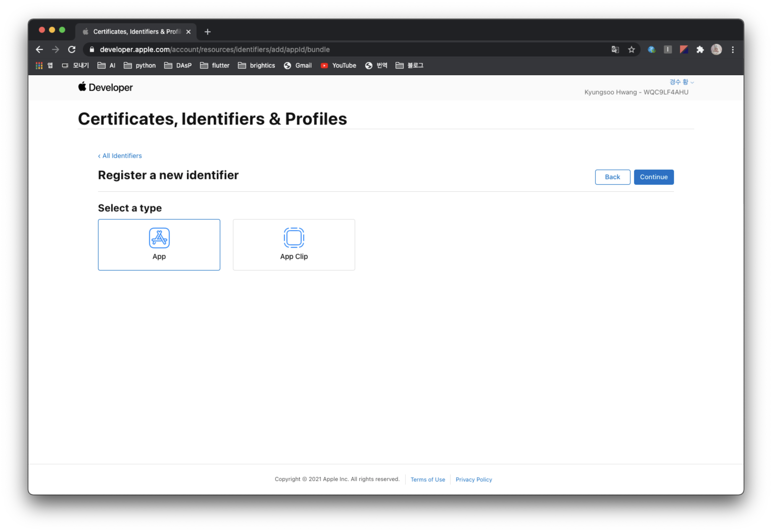Image resolution: width=772 pixels, height=532 pixels.
Task: Click the Continue button
Action: coord(653,177)
